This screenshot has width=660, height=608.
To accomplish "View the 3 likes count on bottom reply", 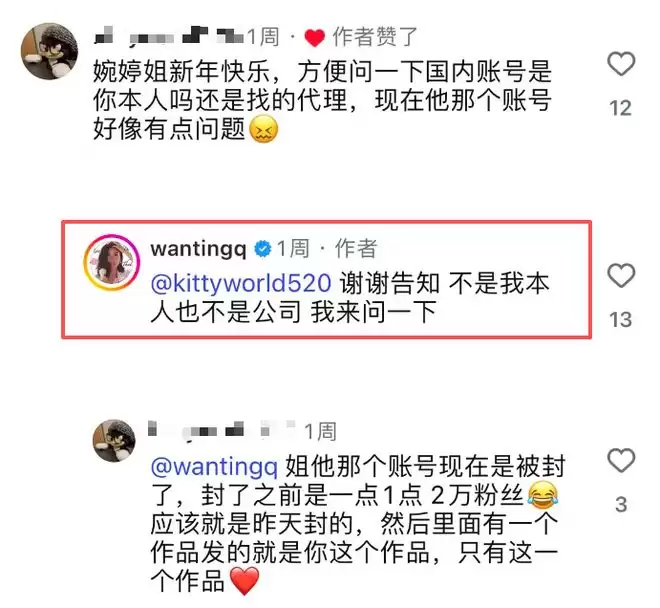I will [621, 505].
